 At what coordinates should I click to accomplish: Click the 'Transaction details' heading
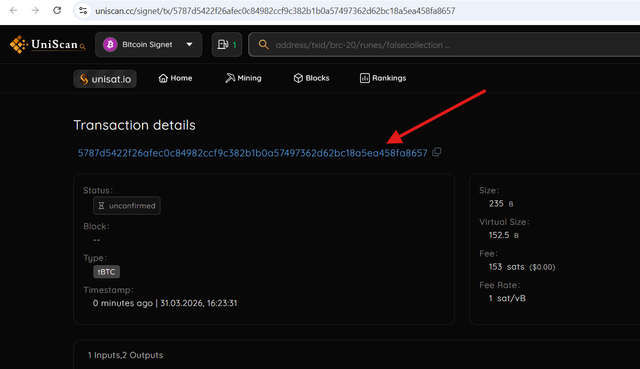[x=134, y=125]
